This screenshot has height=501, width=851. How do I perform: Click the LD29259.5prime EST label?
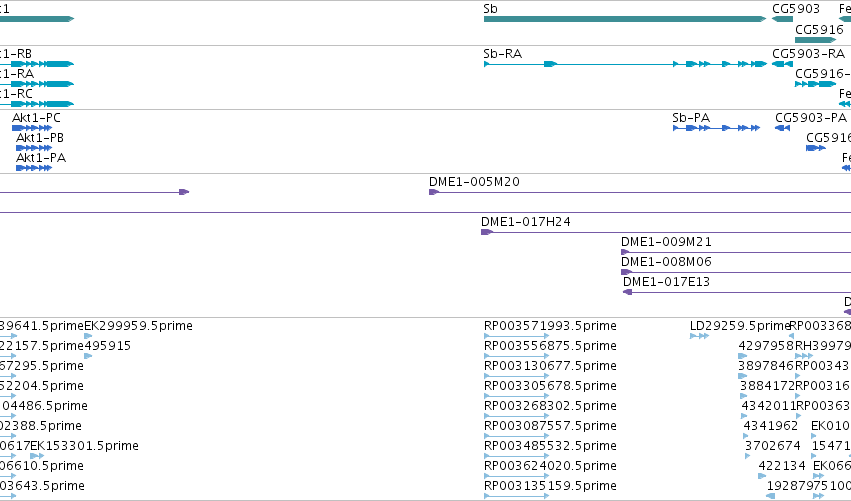pos(740,326)
